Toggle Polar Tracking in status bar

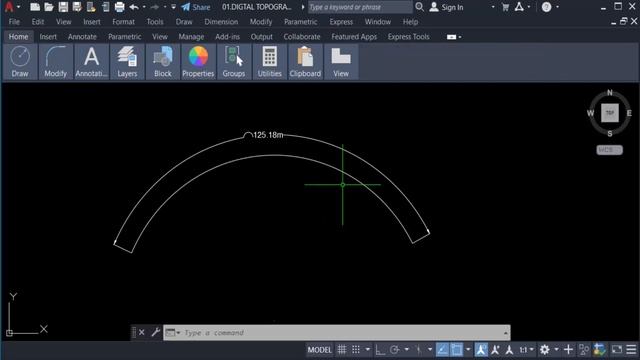click(x=394, y=349)
